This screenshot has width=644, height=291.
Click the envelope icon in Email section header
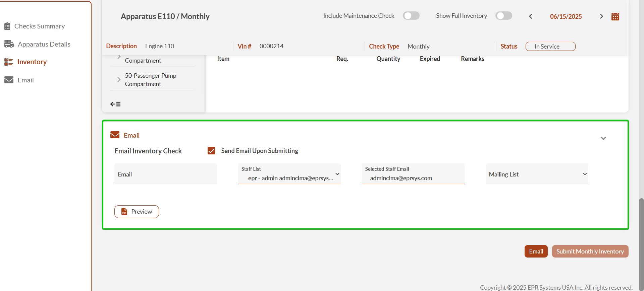click(115, 135)
